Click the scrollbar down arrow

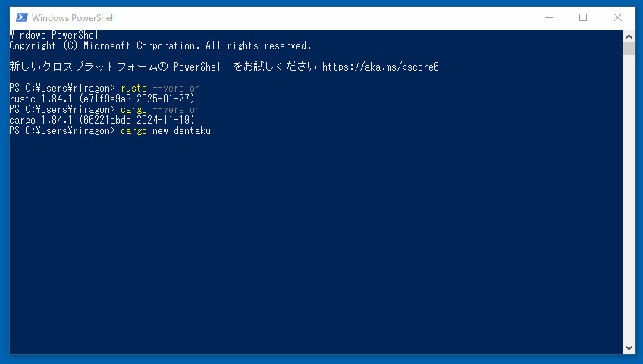click(x=629, y=348)
